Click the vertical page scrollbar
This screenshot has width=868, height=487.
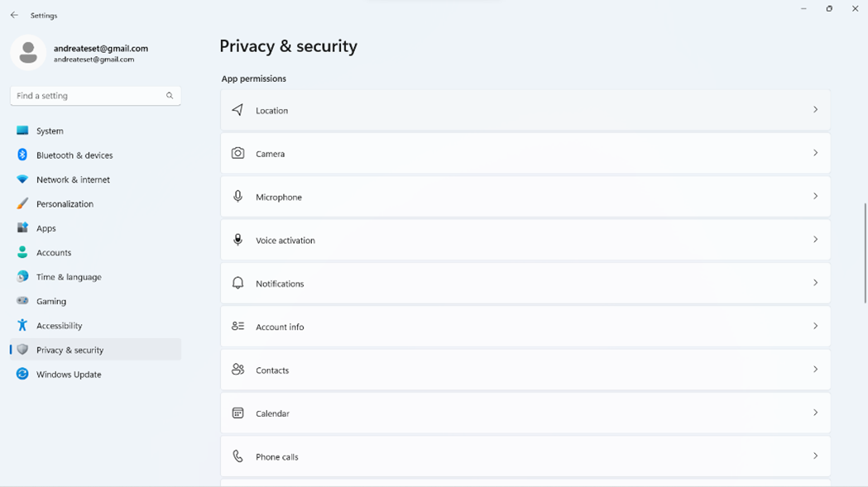coord(866,252)
